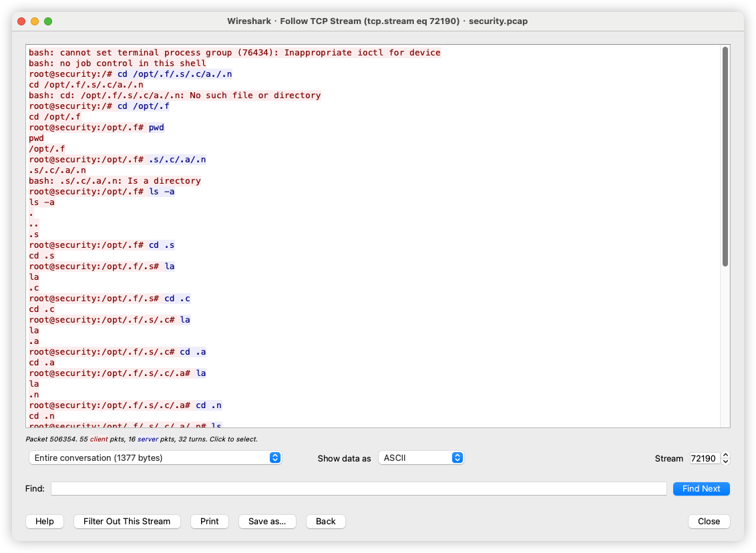The width and height of the screenshot is (756, 553).
Task: Maximize window with the green button
Action: pyautogui.click(x=48, y=21)
